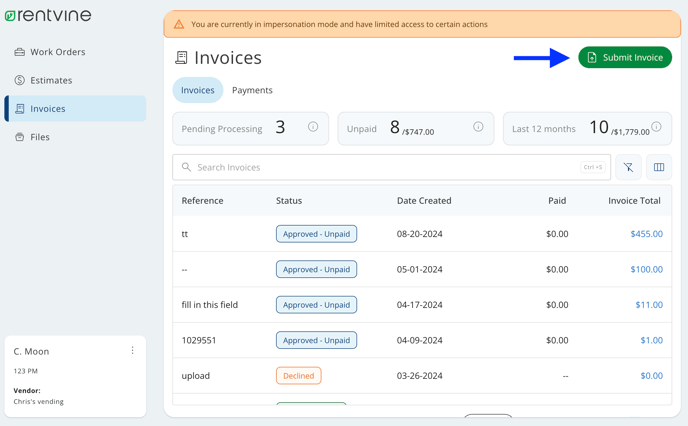Viewport: 688px width, 426px height.
Task: Click the Invoice Total column header
Action: point(634,200)
